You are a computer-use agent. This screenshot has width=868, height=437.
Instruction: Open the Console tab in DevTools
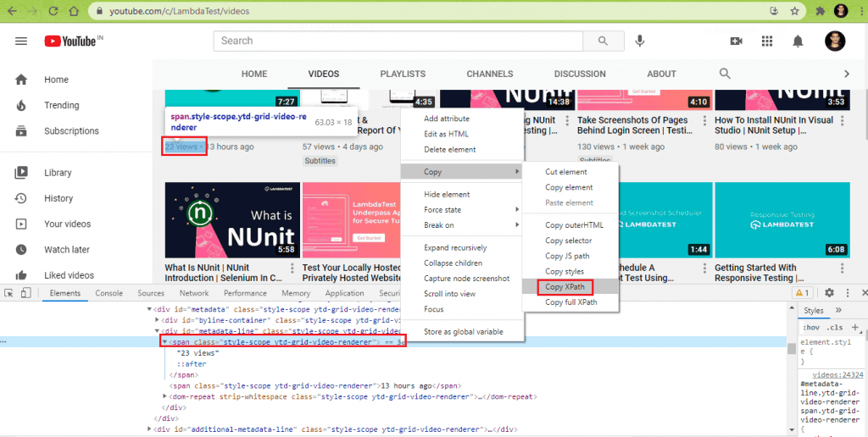108,293
